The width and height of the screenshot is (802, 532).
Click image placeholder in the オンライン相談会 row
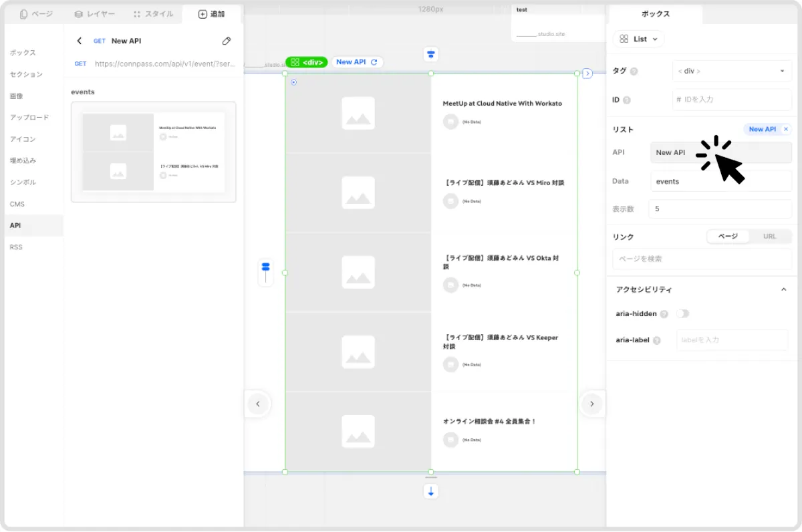pyautogui.click(x=358, y=431)
